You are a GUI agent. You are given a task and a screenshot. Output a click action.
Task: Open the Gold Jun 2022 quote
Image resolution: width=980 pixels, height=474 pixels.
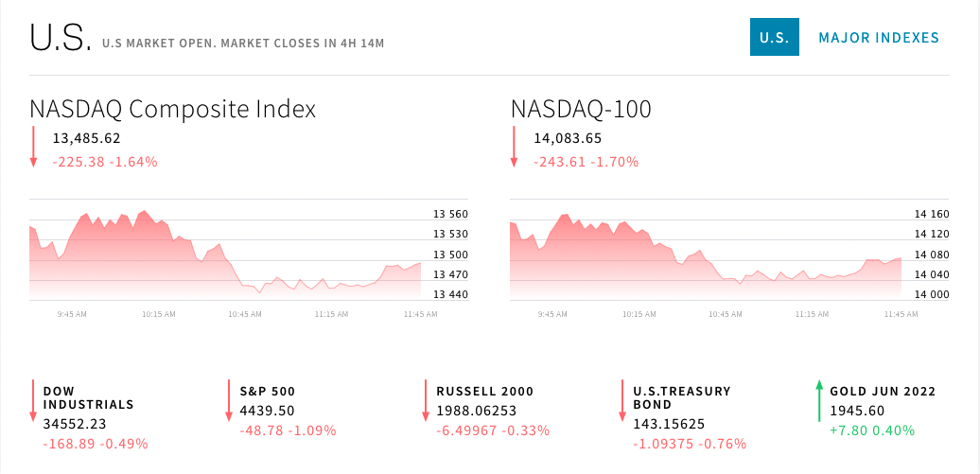[x=883, y=391]
